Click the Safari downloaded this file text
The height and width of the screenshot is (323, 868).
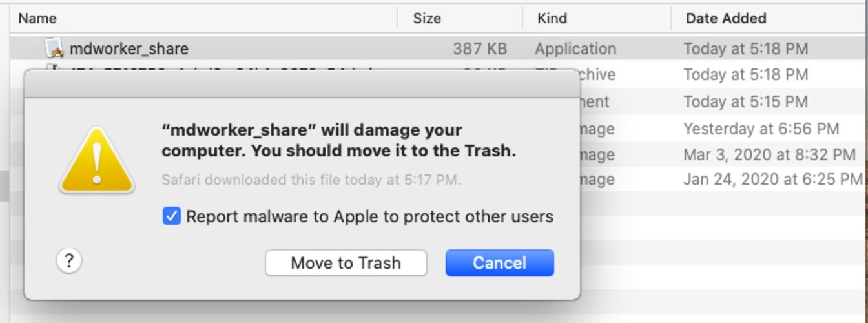[311, 180]
